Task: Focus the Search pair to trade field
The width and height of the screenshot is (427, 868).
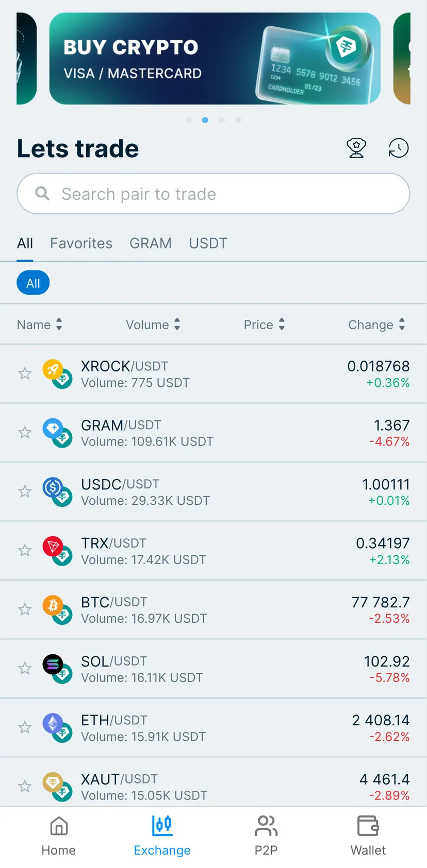Action: click(x=213, y=194)
